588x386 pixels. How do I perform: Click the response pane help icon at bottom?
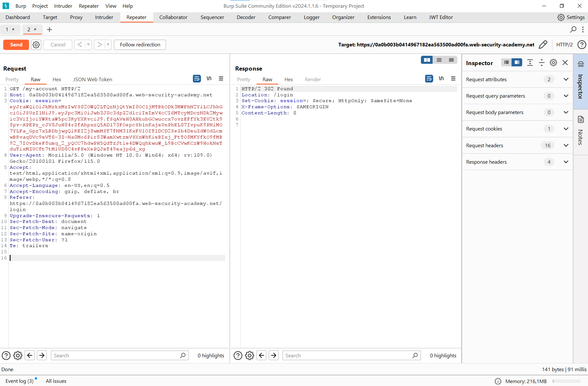point(238,355)
